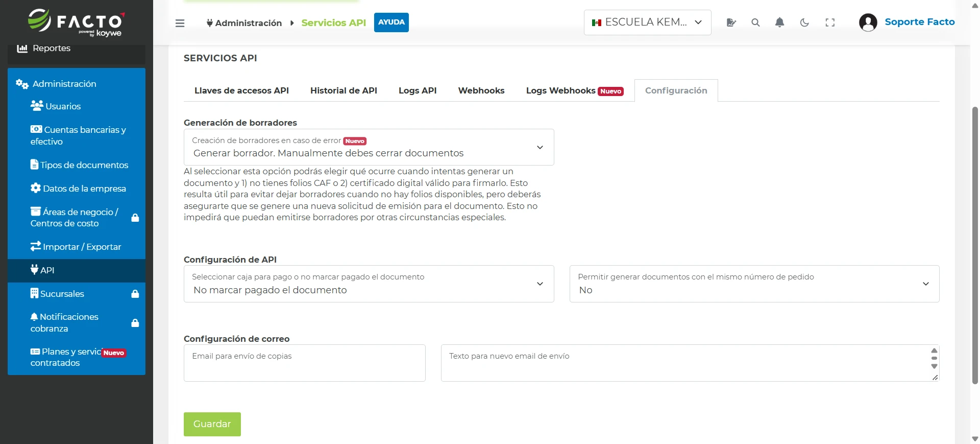
Task: Switch to Logs Webhooks tab
Action: point(575,90)
